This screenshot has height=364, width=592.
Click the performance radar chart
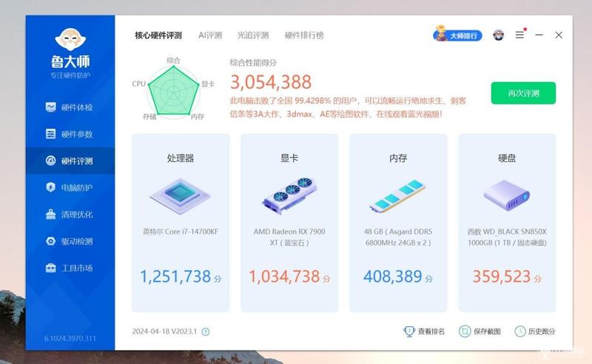point(173,90)
